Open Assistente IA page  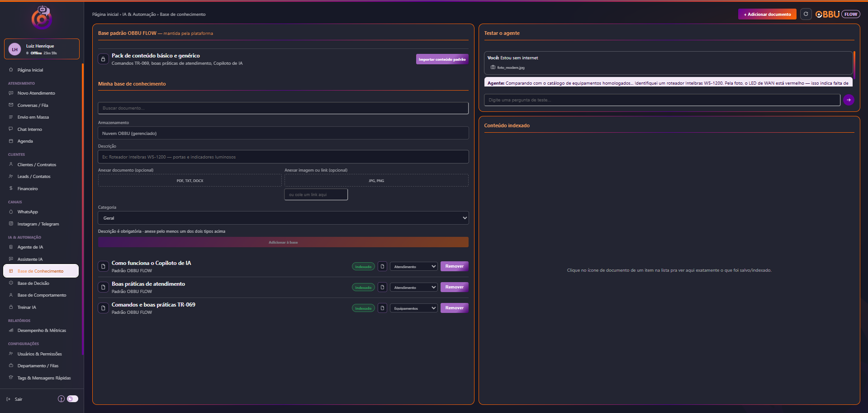point(30,259)
